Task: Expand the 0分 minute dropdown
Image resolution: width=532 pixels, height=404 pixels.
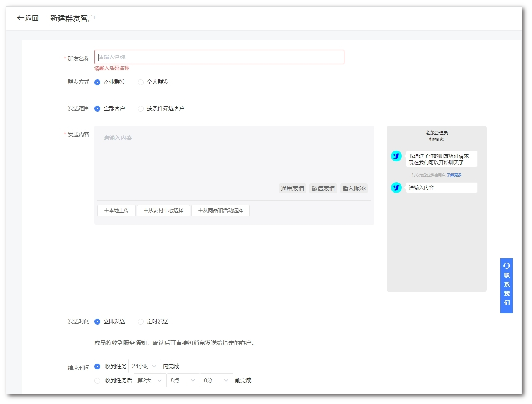Action: point(216,381)
